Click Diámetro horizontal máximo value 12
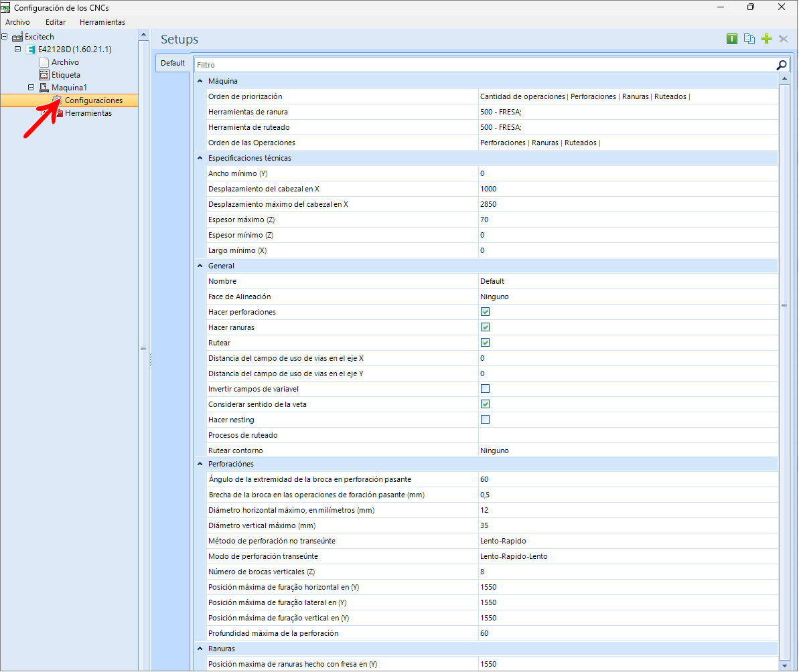Viewport: 799px width, 672px height. (x=628, y=510)
